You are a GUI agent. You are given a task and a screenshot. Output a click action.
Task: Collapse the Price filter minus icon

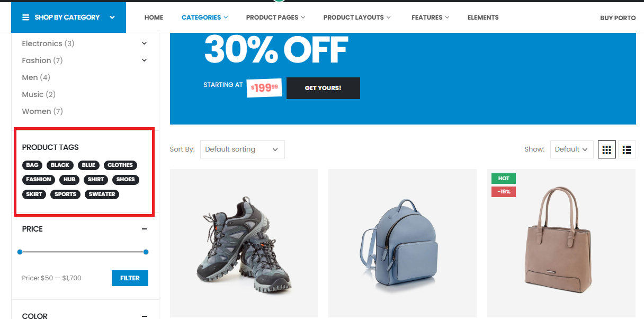[x=145, y=229]
